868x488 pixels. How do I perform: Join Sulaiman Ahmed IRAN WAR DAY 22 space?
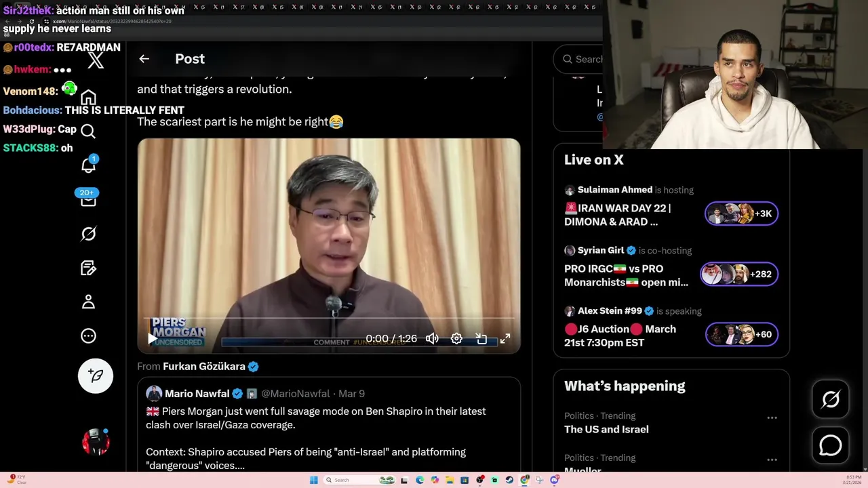click(617, 215)
